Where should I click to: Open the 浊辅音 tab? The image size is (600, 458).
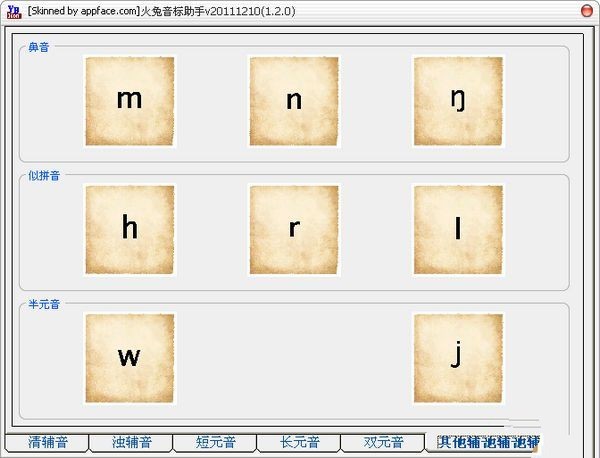click(130, 442)
